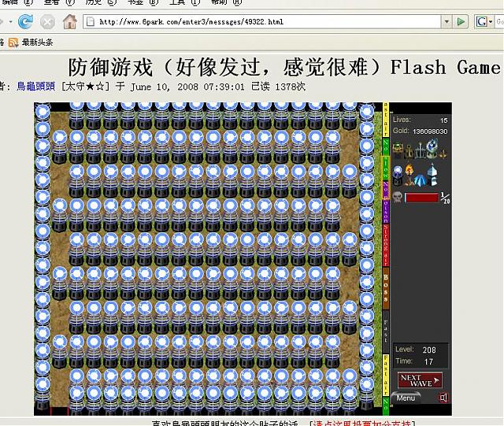Select the glowing crystal ball tower
504x426 pixels.
399,175
